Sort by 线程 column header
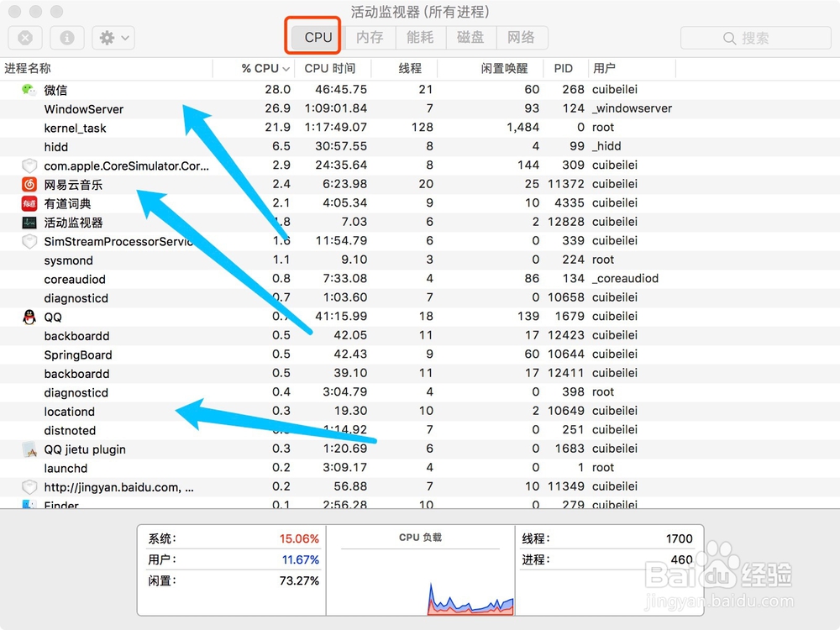This screenshot has width=840, height=630. point(405,69)
